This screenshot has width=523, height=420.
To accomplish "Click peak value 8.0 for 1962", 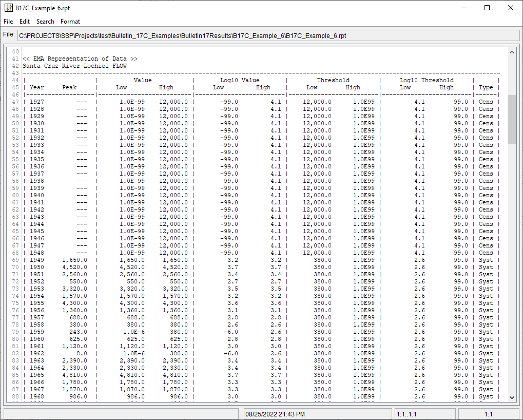I will coord(82,354).
